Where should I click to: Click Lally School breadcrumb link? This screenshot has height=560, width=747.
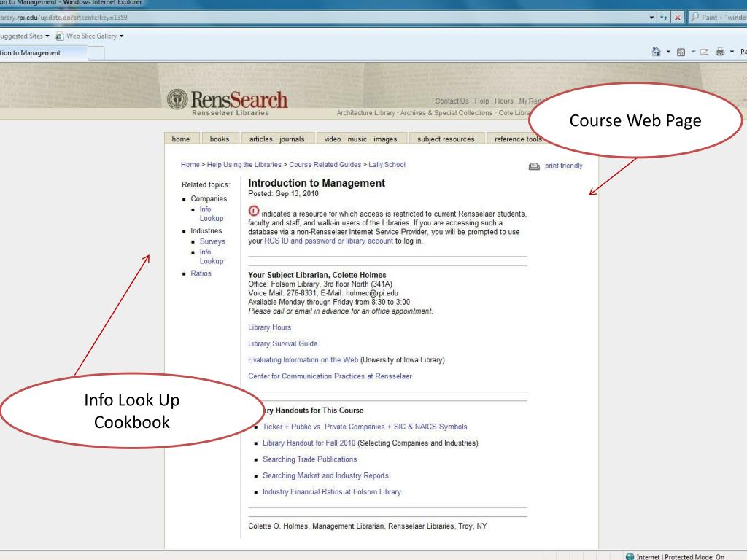tap(387, 165)
